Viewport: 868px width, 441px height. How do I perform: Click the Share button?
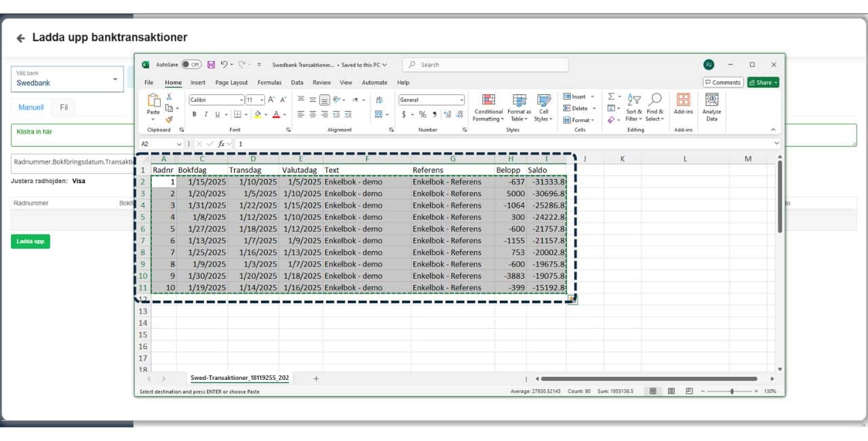[x=763, y=82]
